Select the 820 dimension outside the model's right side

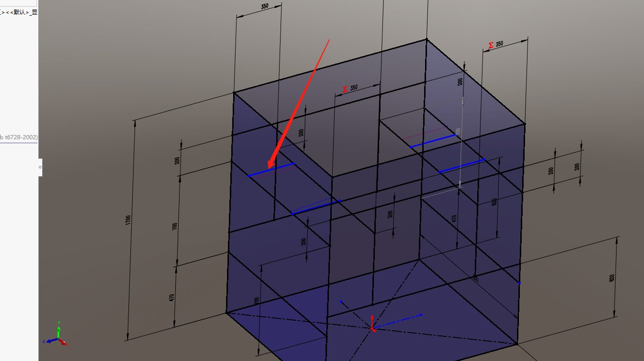point(612,278)
